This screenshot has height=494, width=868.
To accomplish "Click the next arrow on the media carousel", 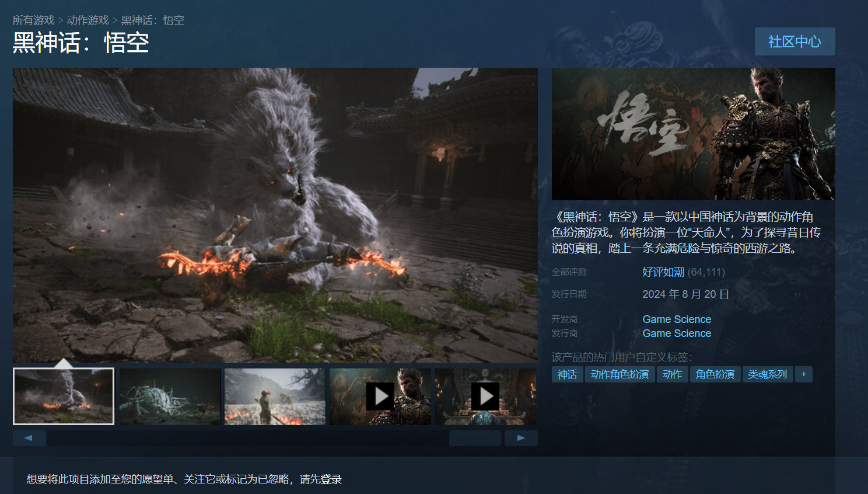I will coord(521,438).
